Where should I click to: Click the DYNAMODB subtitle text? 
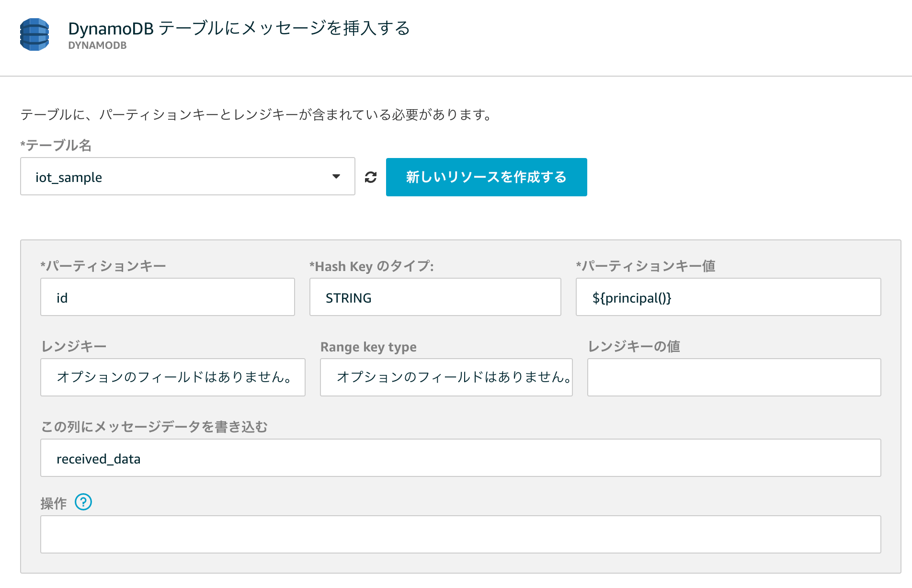(x=97, y=45)
